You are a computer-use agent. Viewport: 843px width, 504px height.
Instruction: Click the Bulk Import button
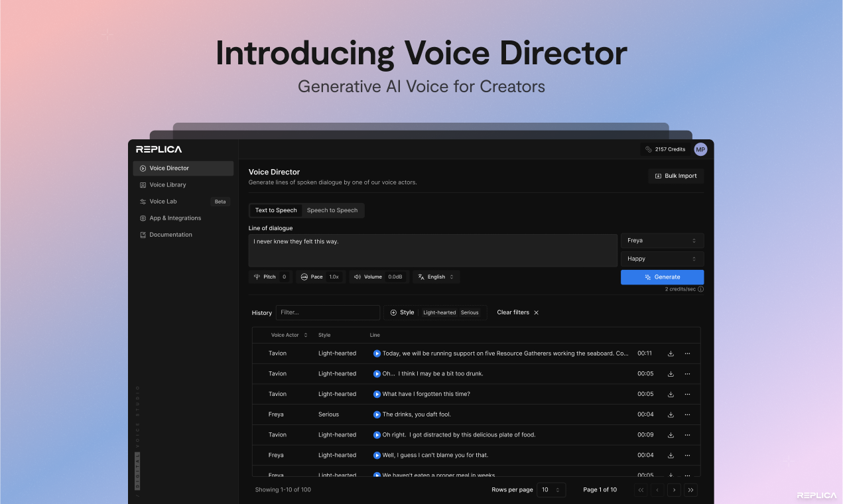pyautogui.click(x=676, y=176)
